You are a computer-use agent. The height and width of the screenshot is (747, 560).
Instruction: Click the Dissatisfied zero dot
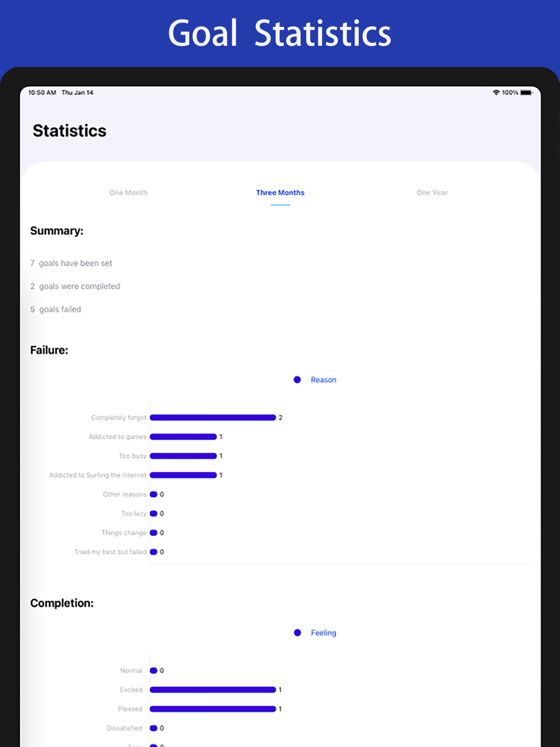click(x=153, y=729)
